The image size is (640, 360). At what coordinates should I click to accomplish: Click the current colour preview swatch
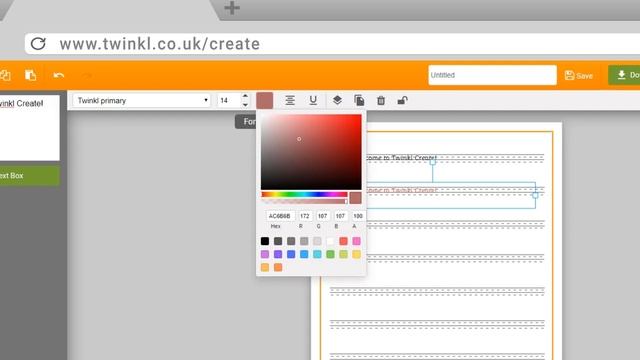[x=355, y=198]
